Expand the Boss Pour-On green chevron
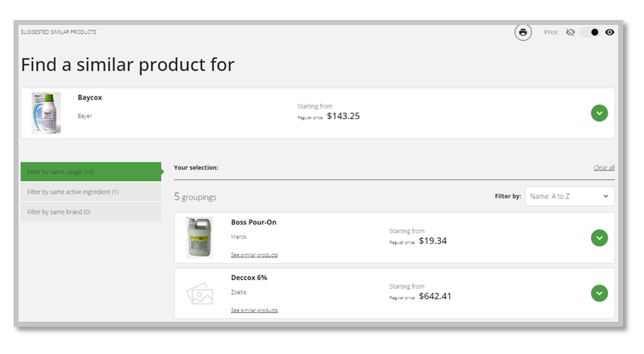This screenshot has height=354, width=644. point(599,237)
